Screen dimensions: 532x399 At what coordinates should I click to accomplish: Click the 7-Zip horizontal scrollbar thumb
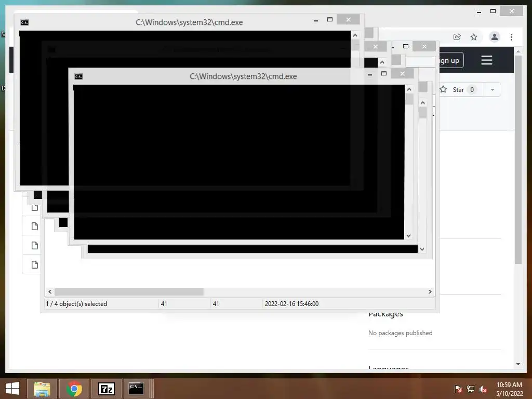(129, 292)
